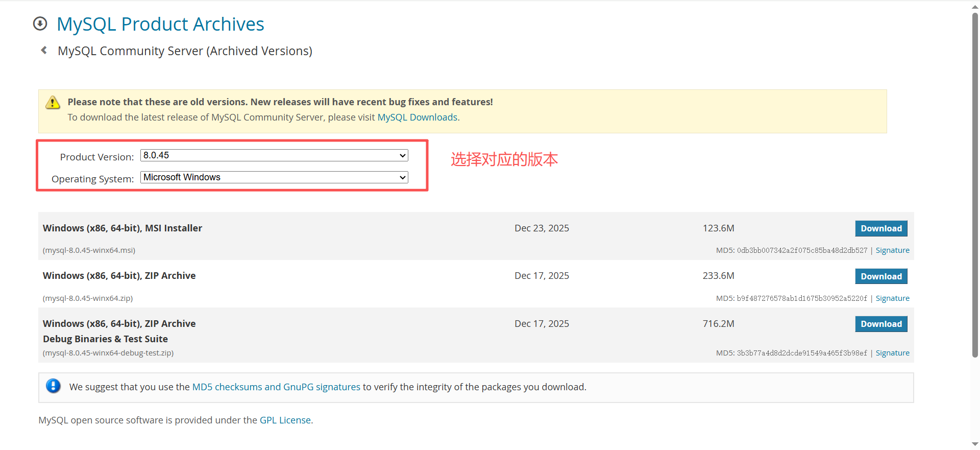Screen dimensions: 980x450
Task: Open Signature link for MSI Installer
Action: pyautogui.click(x=892, y=250)
